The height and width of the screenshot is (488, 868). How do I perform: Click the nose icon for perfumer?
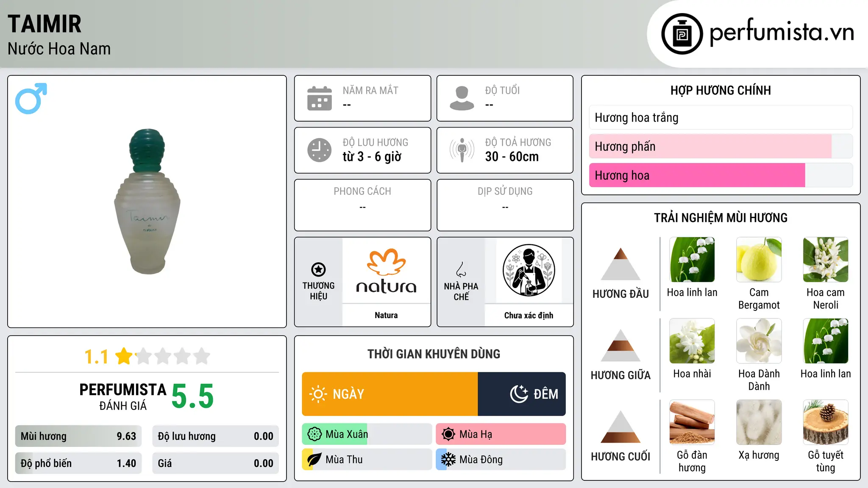coord(461,269)
